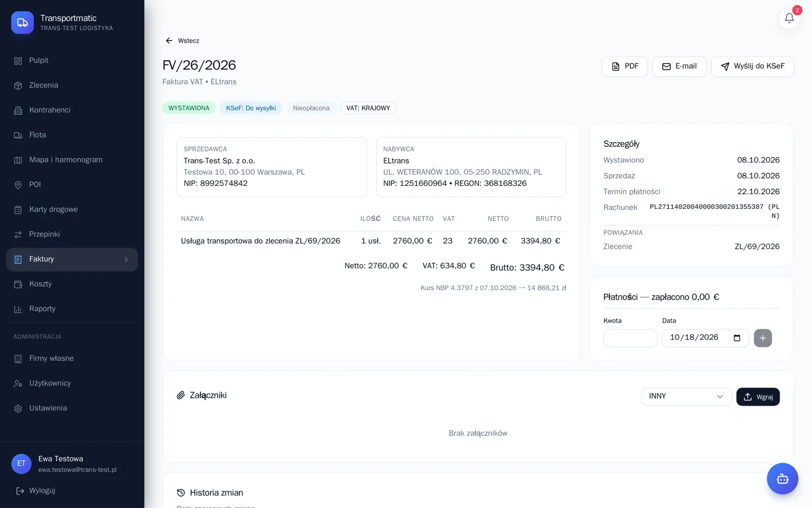Navigate to Kontrahenci section
812x508 pixels.
point(72,110)
